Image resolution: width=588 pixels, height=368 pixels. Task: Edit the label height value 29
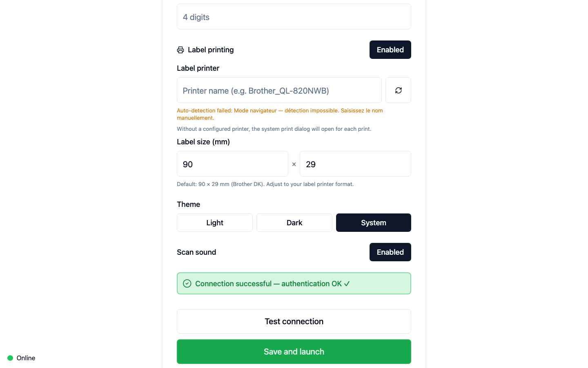coord(355,164)
